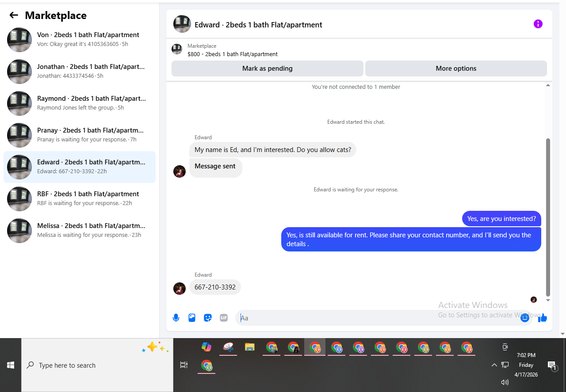Image resolution: width=566 pixels, height=392 pixels.
Task: Click the chat title "Edward · 2beds 1 bath Flat/apartment"
Action: pyautogui.click(x=258, y=25)
